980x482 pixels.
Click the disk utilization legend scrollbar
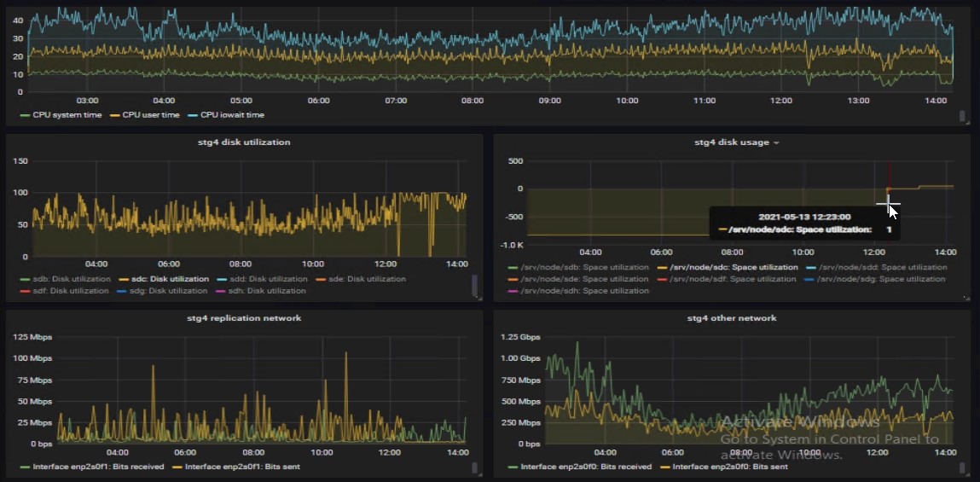[x=474, y=285]
